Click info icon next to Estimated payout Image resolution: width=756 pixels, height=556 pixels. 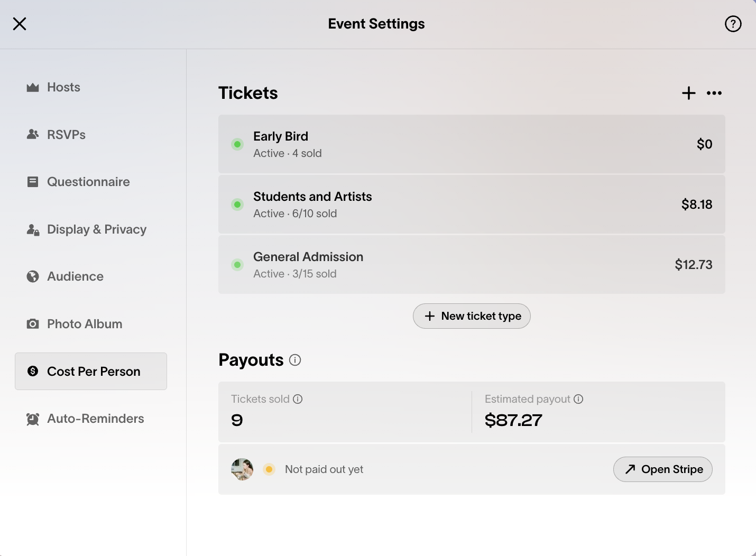point(578,399)
